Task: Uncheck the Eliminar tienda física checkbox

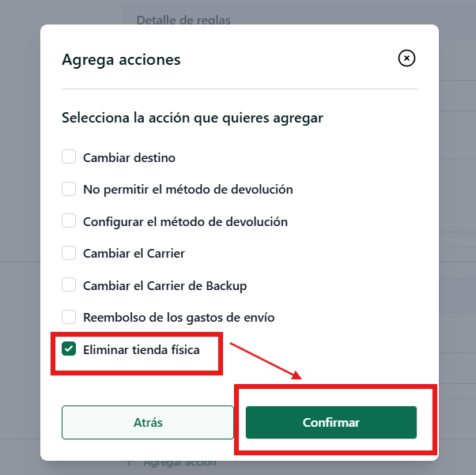Action: [x=69, y=349]
